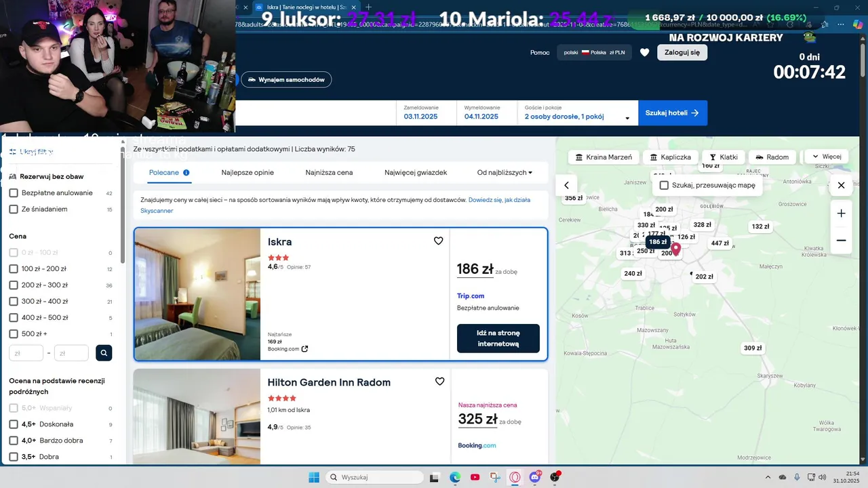Open Task View on the taskbar
The width and height of the screenshot is (868, 488).
(435, 477)
